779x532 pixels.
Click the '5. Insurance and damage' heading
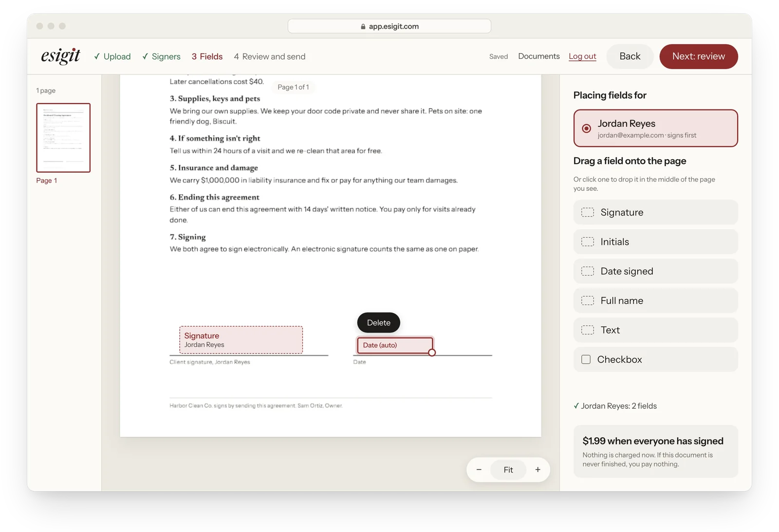(x=214, y=168)
